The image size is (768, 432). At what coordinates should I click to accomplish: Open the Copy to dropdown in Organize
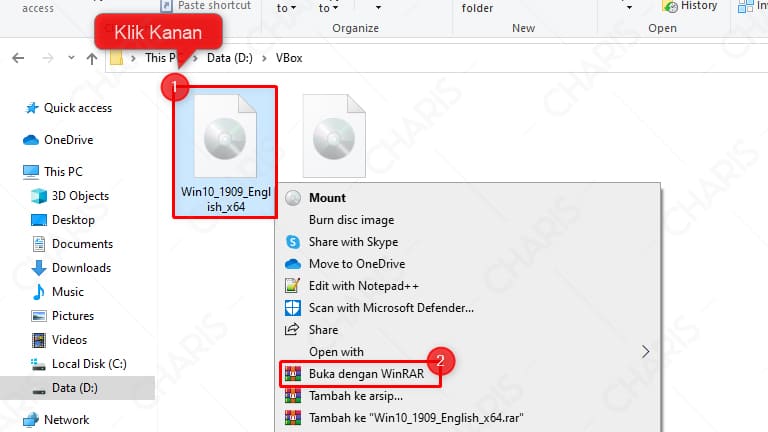pyautogui.click(x=328, y=8)
